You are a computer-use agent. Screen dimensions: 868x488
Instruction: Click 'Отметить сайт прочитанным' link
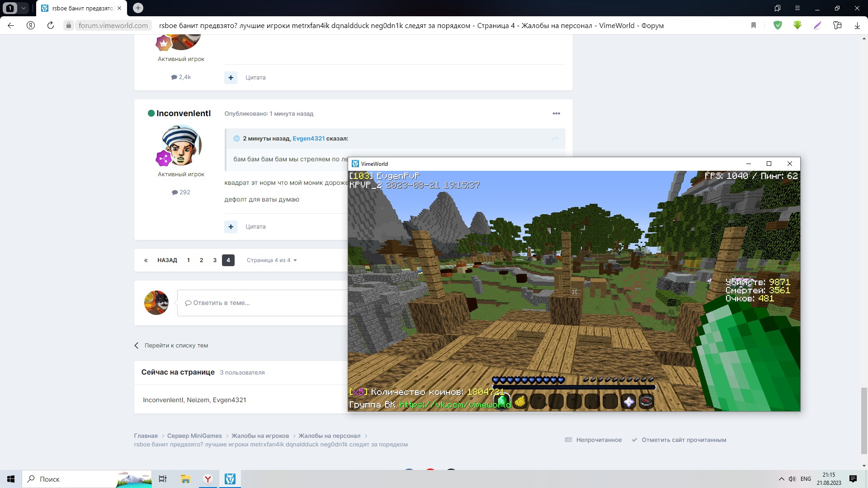(684, 440)
